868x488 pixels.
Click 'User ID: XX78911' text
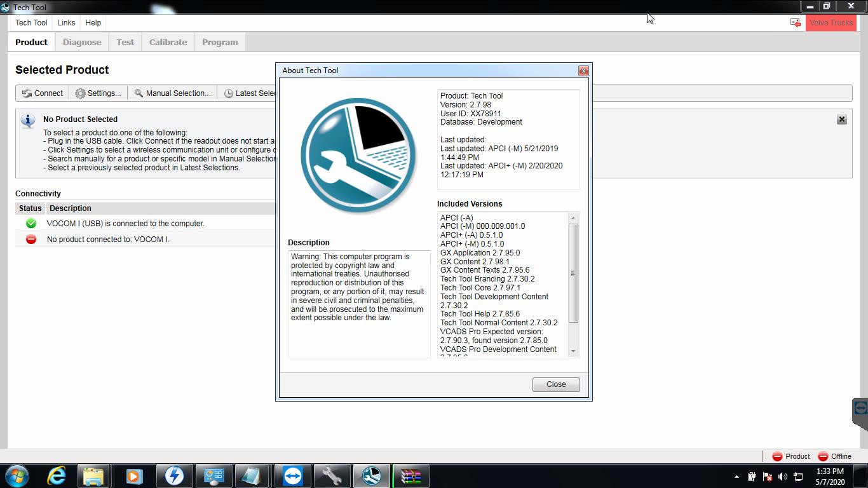point(470,114)
